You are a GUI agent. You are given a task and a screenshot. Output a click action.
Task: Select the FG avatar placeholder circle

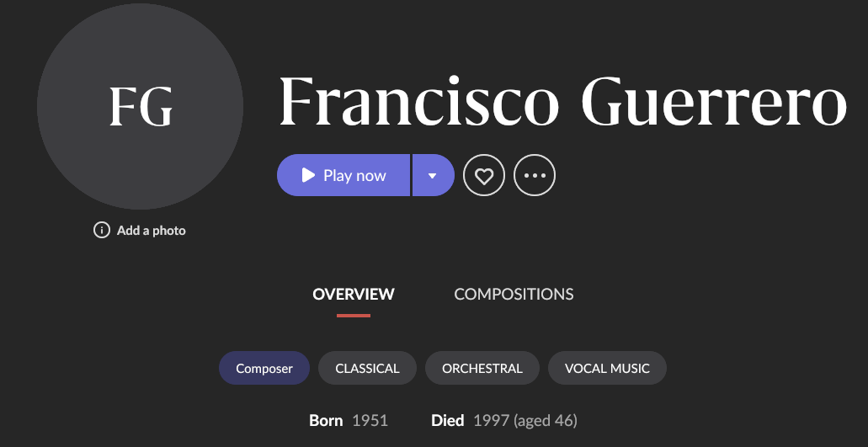[x=140, y=106]
